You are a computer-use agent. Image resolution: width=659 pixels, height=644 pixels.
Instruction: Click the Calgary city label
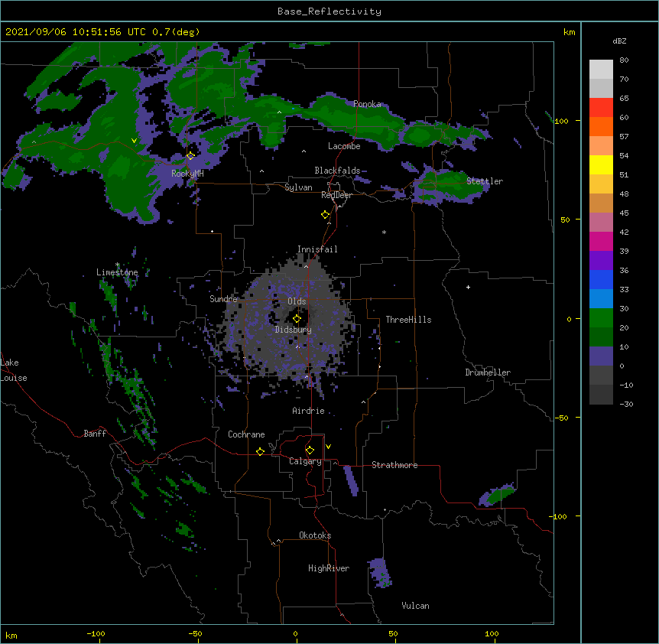(x=305, y=461)
